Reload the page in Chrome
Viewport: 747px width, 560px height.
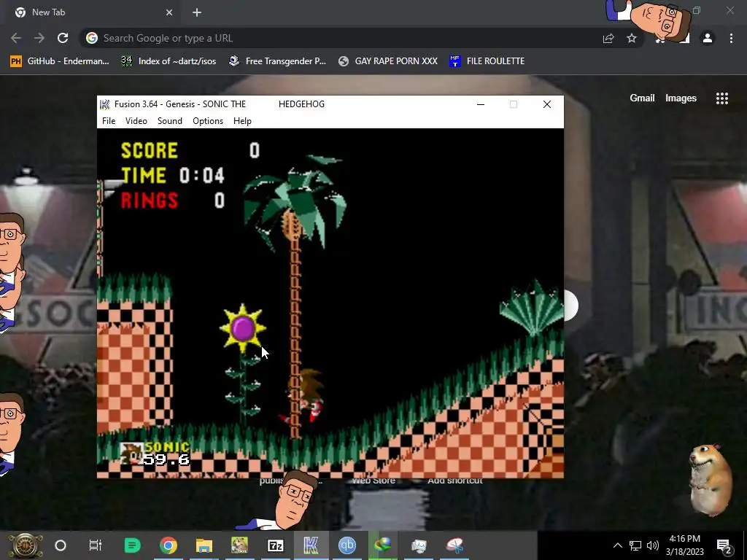pos(63,38)
